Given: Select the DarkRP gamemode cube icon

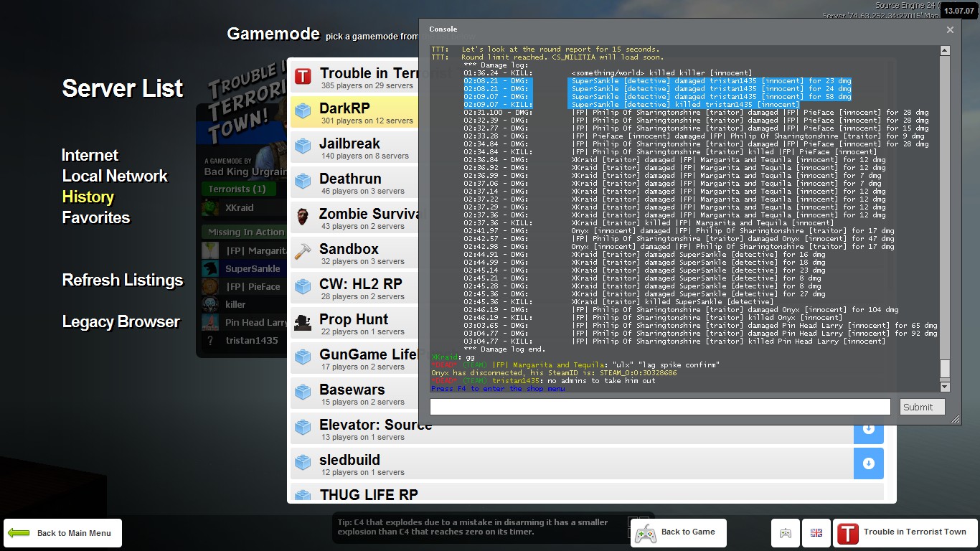Looking at the screenshot, I should point(303,111).
